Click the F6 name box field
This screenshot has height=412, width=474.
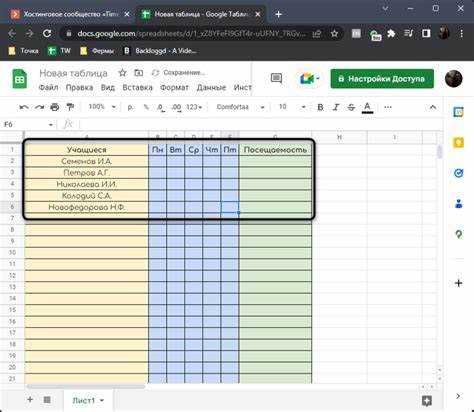pos(26,124)
